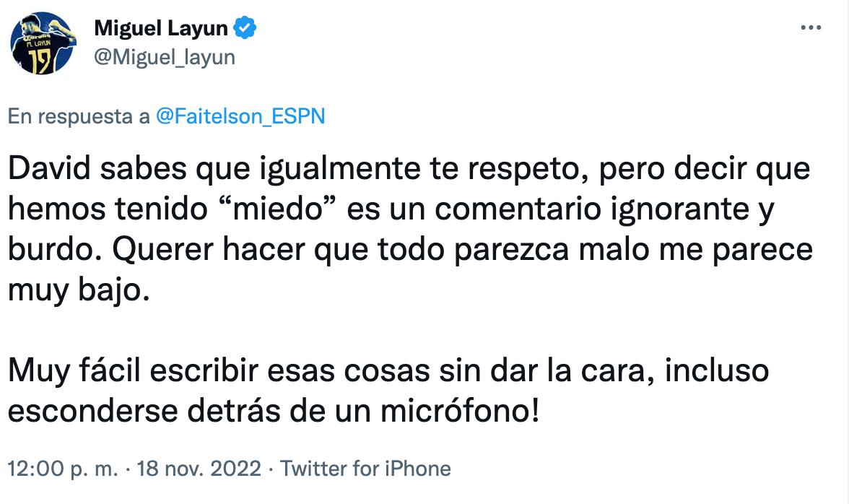Open the Miguel Layun display name
The height and width of the screenshot is (504, 849).
coord(161,29)
